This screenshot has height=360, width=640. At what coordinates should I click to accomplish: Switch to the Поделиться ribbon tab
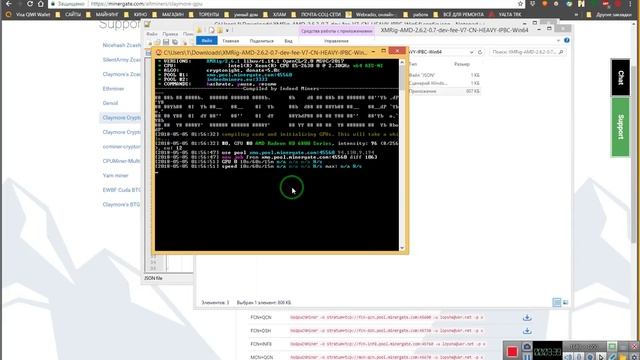[262, 41]
